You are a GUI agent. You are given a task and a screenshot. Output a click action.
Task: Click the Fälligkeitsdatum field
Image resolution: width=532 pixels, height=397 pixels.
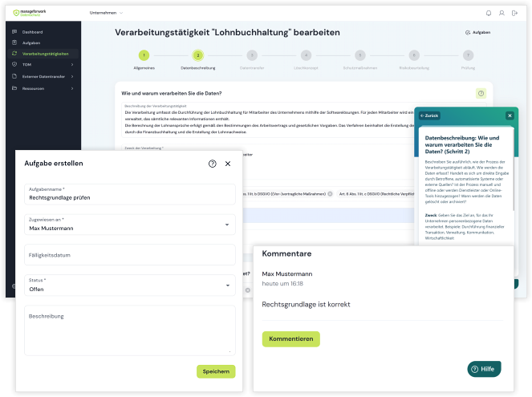click(x=129, y=255)
